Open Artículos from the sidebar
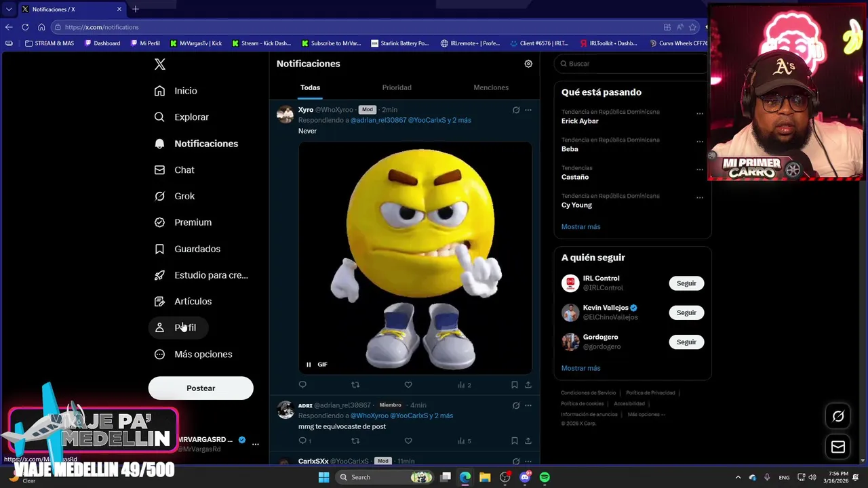This screenshot has width=868, height=488. click(183, 302)
